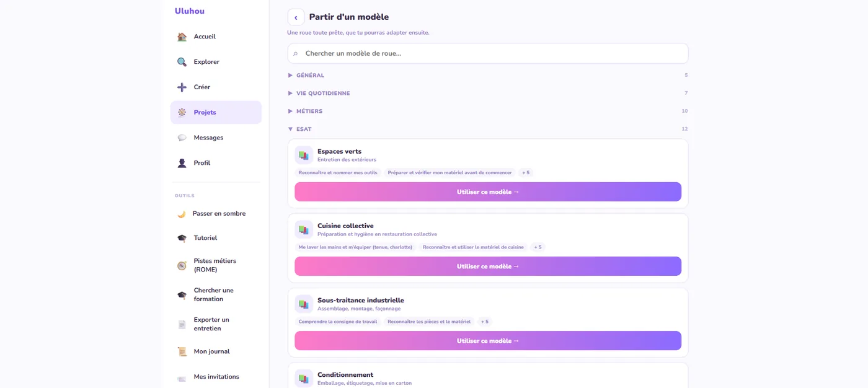The width and height of the screenshot is (868, 388).
Task: Use the Espaces verts template
Action: click(488, 192)
